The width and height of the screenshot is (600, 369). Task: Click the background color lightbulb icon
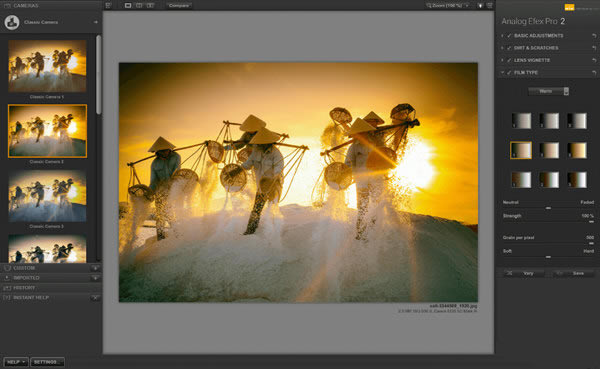tap(480, 5)
